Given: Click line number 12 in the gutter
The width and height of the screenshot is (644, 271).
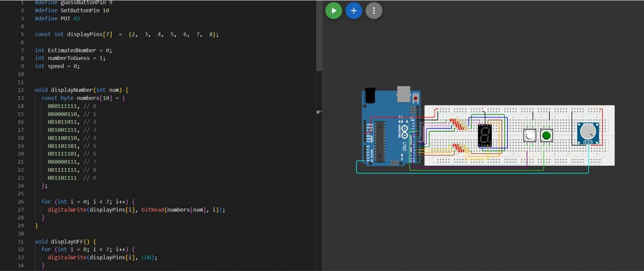Looking at the screenshot, I should (x=21, y=90).
